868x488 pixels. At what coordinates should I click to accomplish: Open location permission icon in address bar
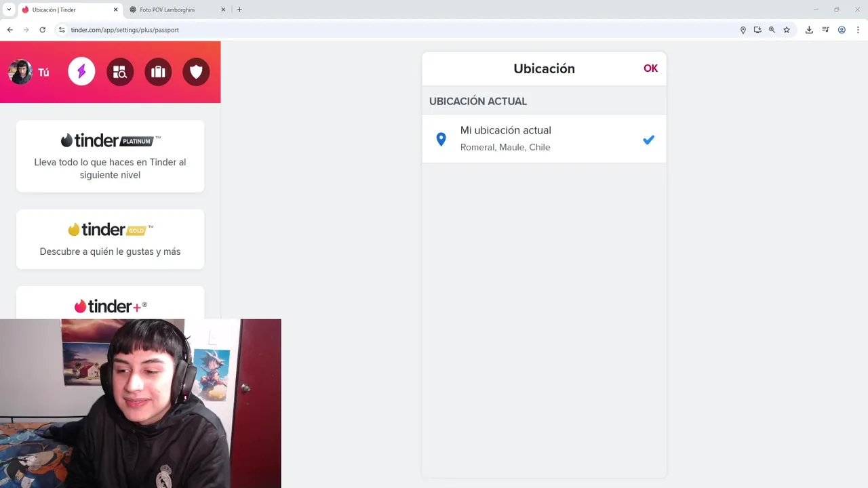click(743, 30)
